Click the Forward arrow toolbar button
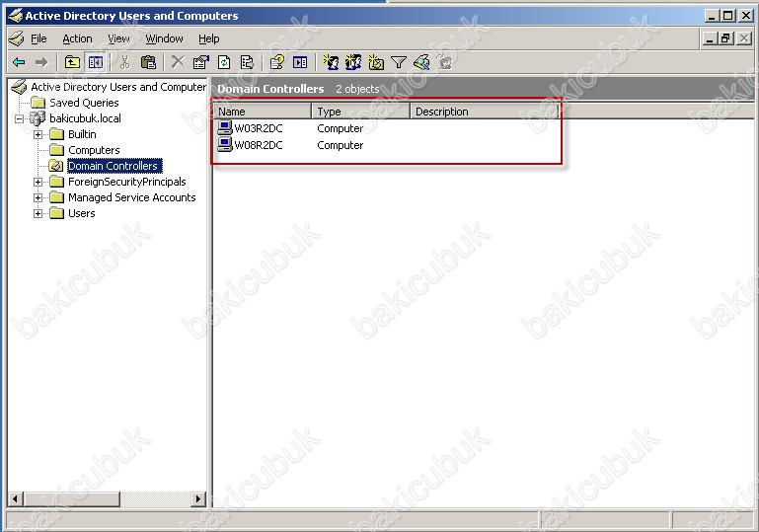The image size is (759, 532). [x=41, y=62]
